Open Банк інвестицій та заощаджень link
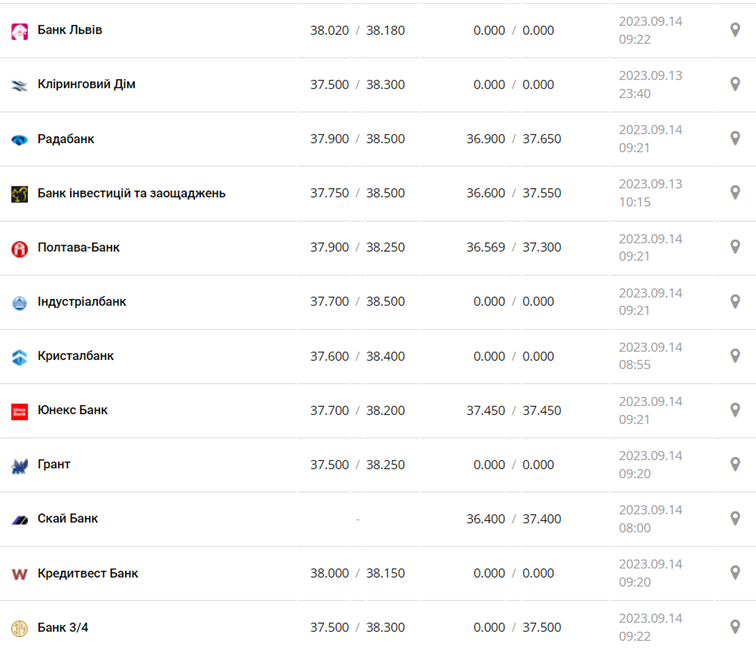Screen dimensions: 756x652 pyautogui.click(x=131, y=193)
